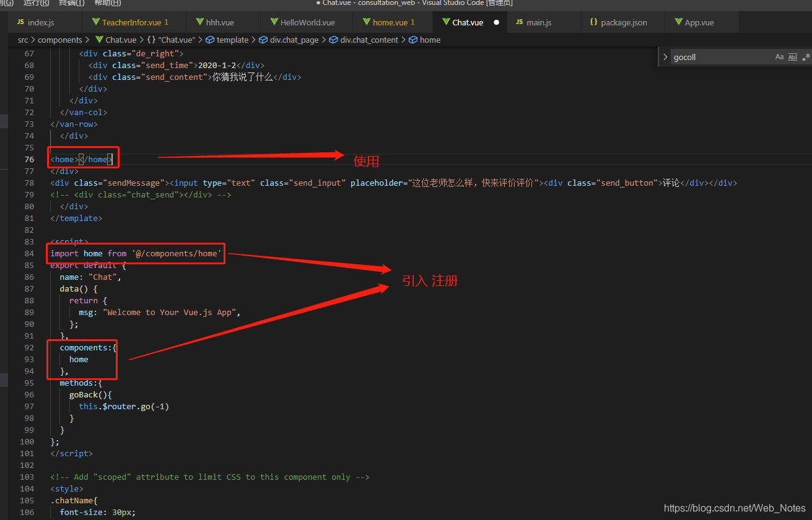
Task: Click the import home from '@/components/home' line
Action: [x=136, y=253]
